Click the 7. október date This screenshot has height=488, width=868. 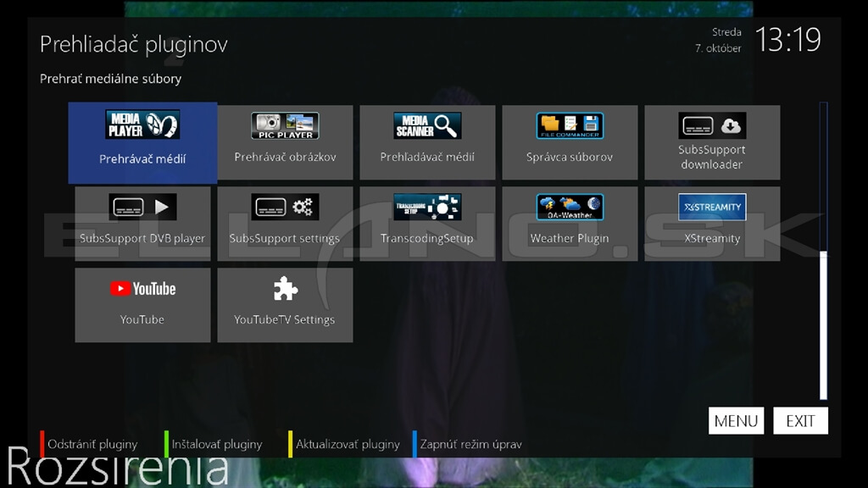(x=718, y=48)
